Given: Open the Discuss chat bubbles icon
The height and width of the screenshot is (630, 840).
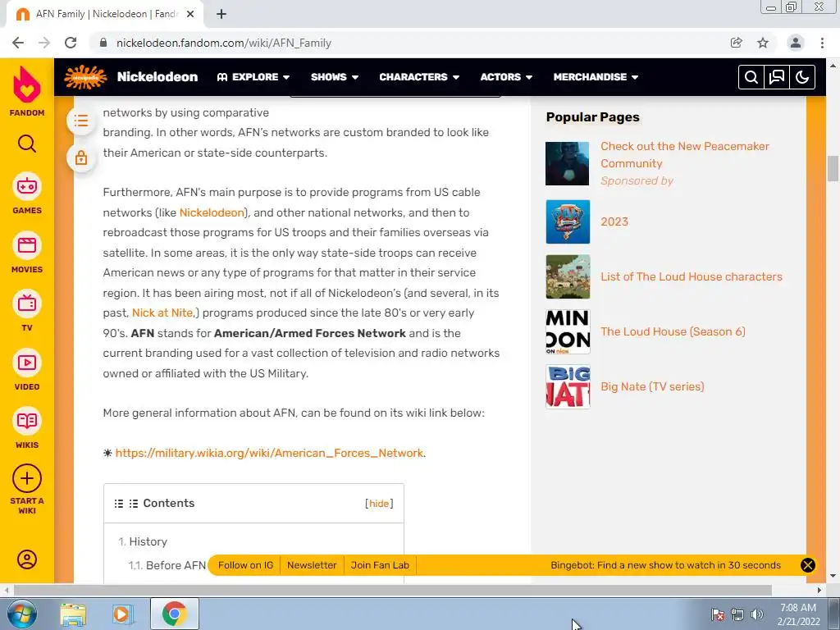Looking at the screenshot, I should [x=777, y=77].
